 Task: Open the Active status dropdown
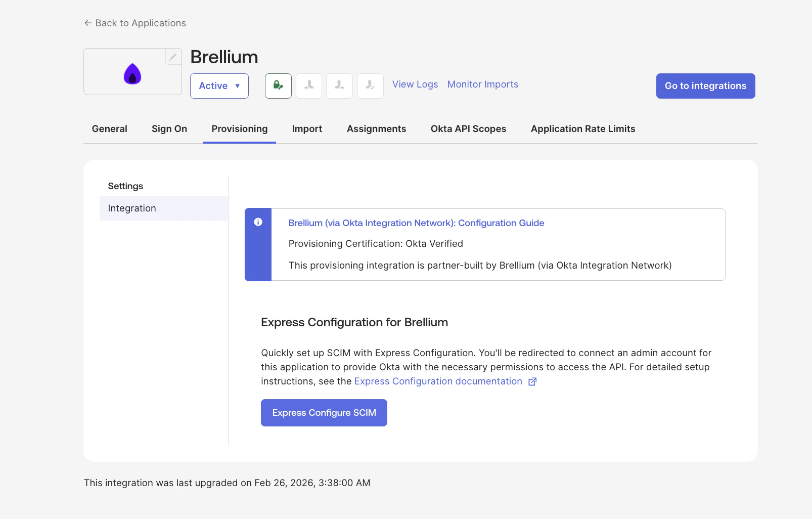(x=219, y=86)
